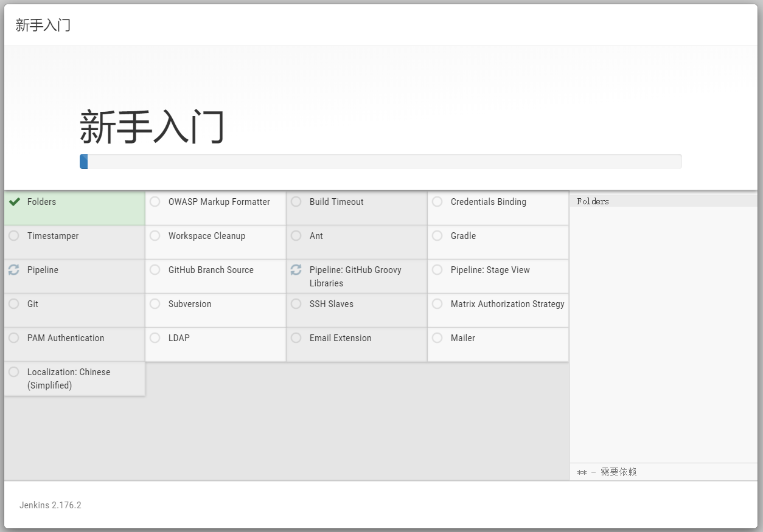
Task: Click the sync icon beside Pipeline: GitHub Groovy Libraries
Action: (296, 270)
